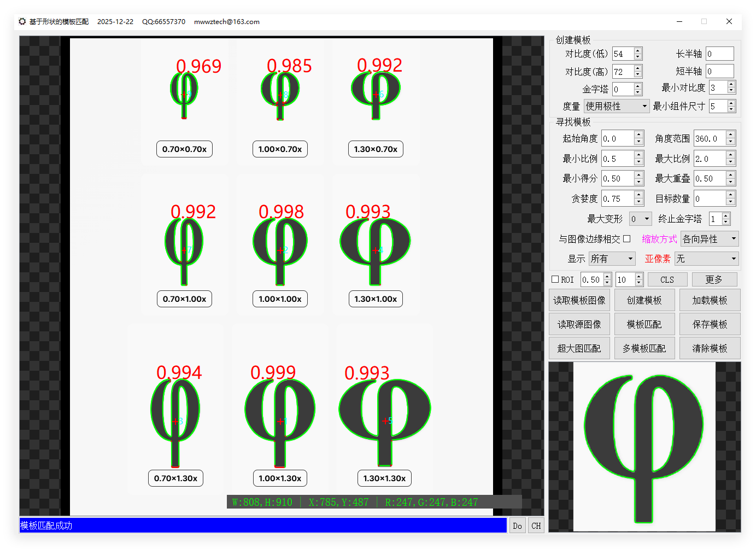This screenshot has height=549, width=756.
Task: Open the 度量 dropdown showing 使用极性
Action: pyautogui.click(x=616, y=106)
